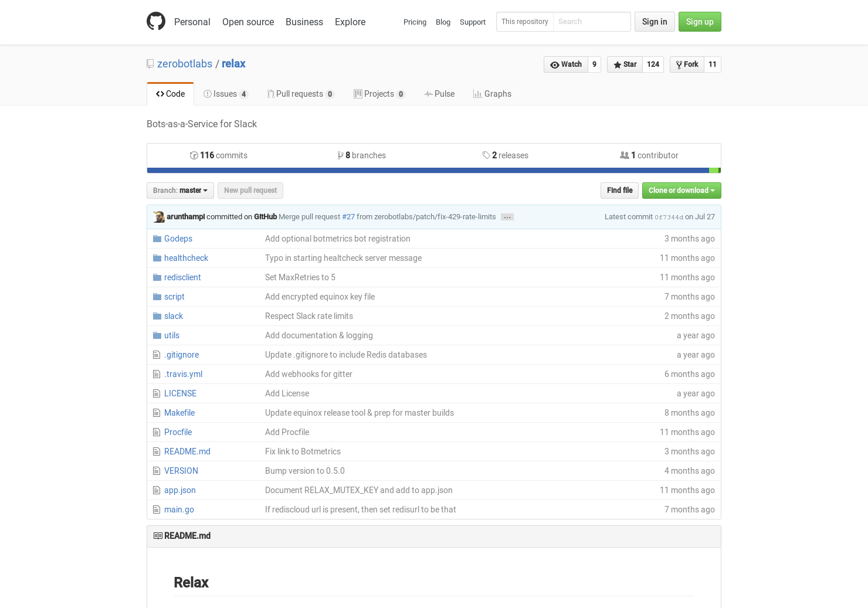Viewport: 868px width, 608px height.
Task: Click arunthampi's avatar thumbnail
Action: pyautogui.click(x=159, y=217)
